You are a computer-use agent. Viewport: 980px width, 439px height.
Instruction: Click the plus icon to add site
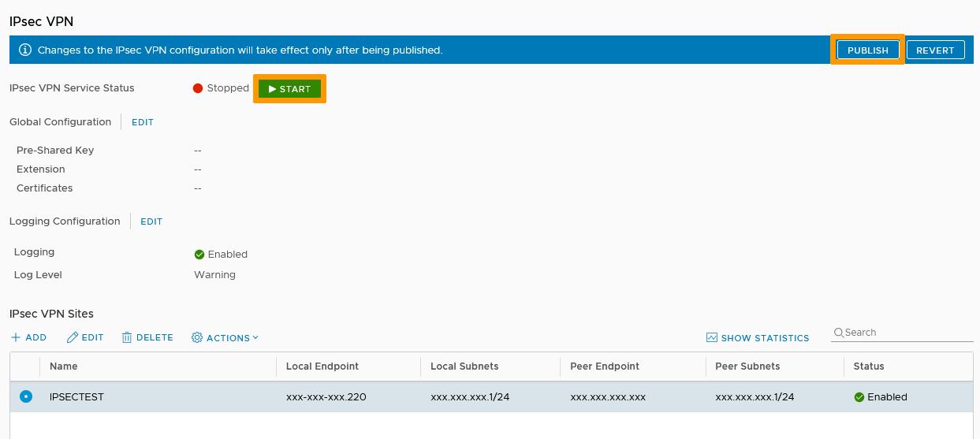16,337
